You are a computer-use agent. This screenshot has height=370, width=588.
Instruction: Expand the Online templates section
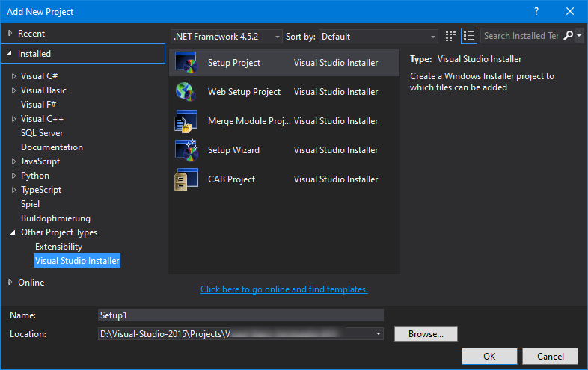pyautogui.click(x=10, y=283)
